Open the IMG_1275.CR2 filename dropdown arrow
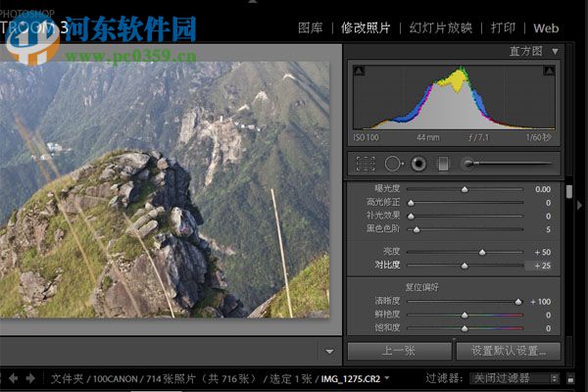588x392 pixels. (387, 377)
